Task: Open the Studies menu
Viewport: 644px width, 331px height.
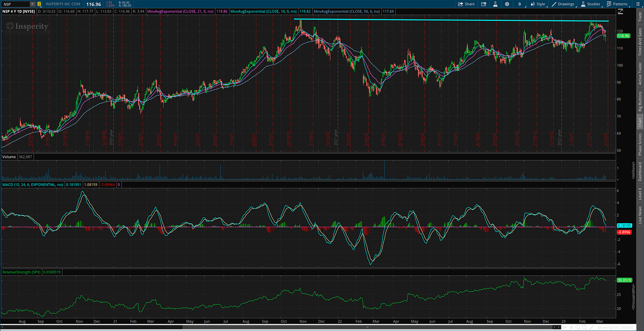Action: tap(590, 4)
